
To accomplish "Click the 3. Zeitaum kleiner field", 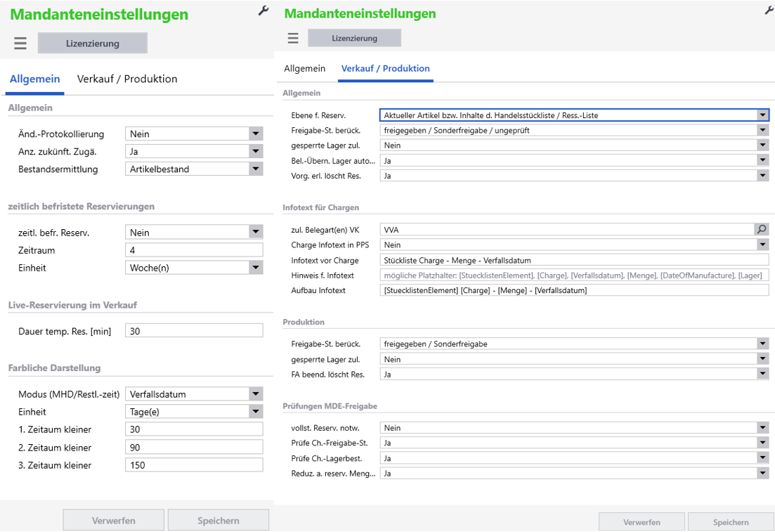I will (194, 465).
